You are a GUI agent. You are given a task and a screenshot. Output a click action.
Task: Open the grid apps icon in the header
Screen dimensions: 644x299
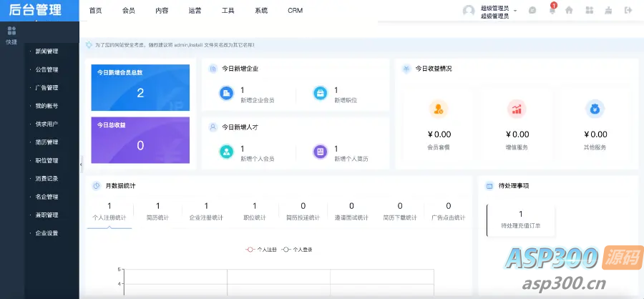click(x=589, y=11)
